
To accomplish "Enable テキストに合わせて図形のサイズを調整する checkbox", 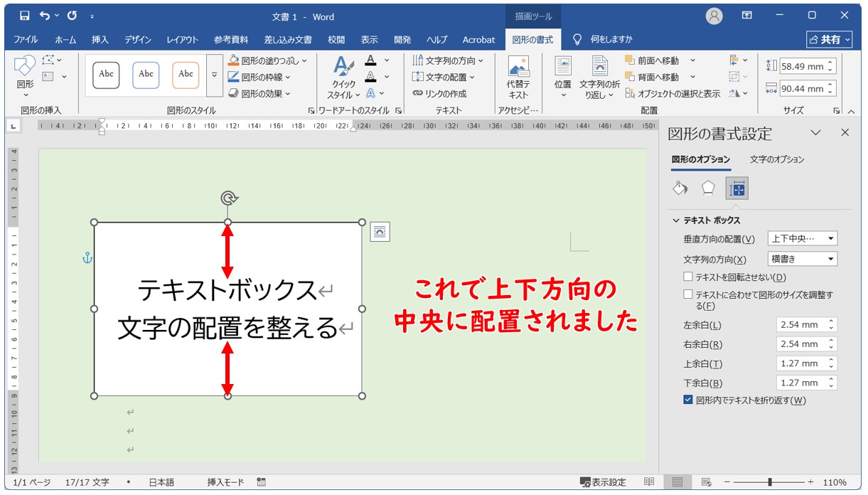I will click(687, 294).
